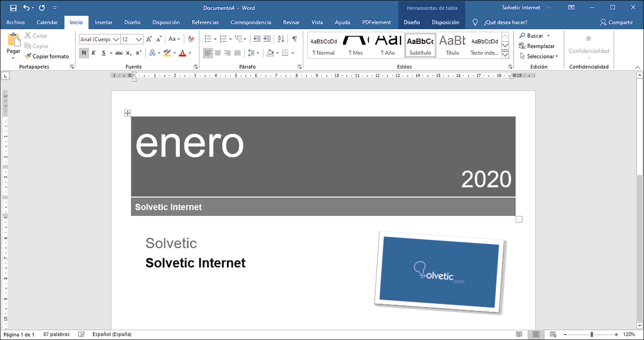
Task: Open the font name dropdown showing Arial
Action: [x=115, y=39]
